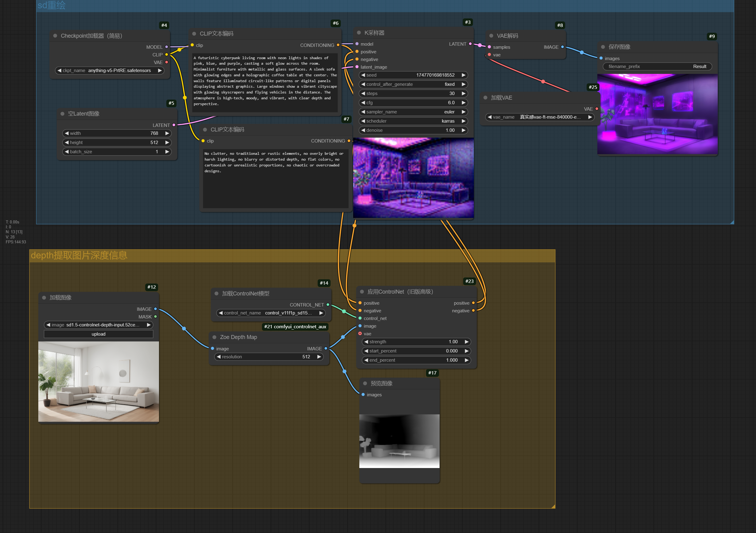Click the CONTROL_NET output port
756x533 pixels.
[328, 305]
